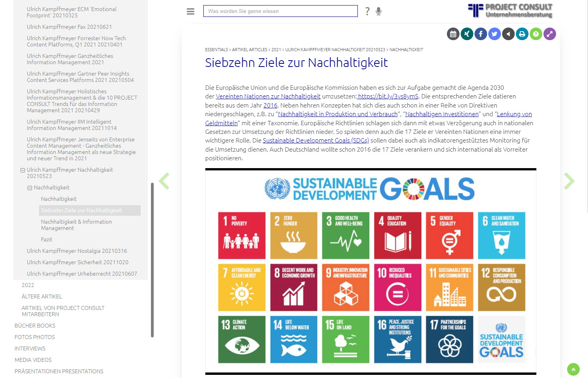Share article on XING
The width and height of the screenshot is (588, 378).
click(x=467, y=34)
